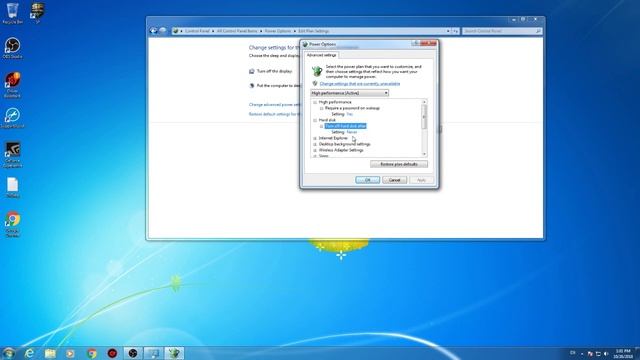Collapse the High performance tree node

(x=315, y=102)
